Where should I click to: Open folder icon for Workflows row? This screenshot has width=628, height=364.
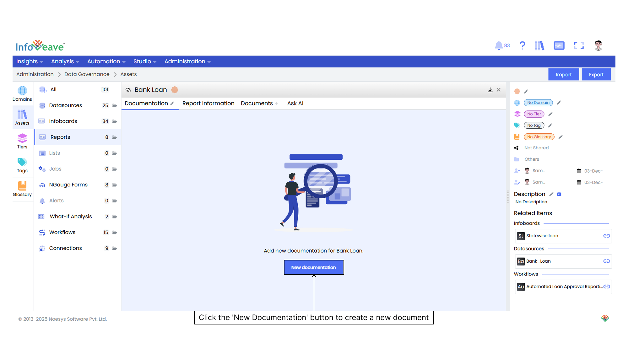[x=115, y=233]
